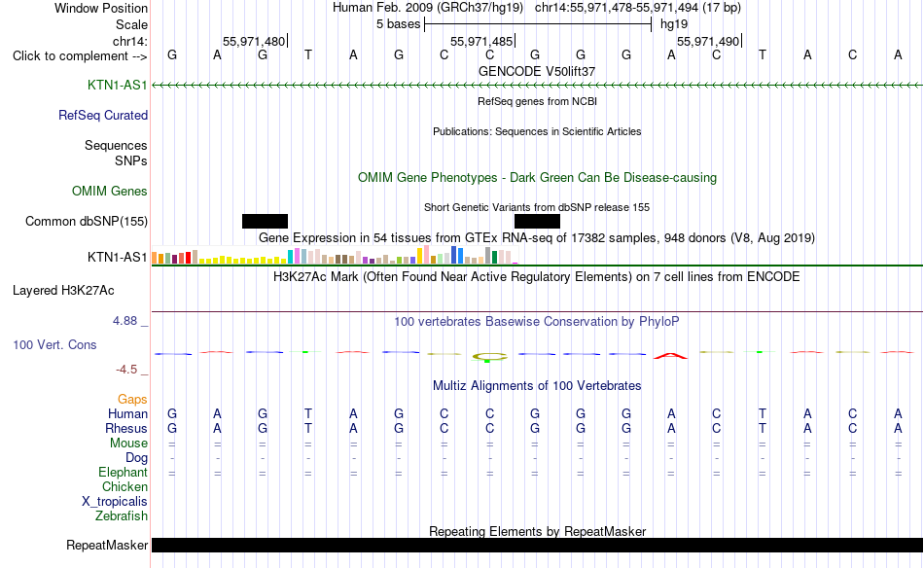The image size is (924, 568).
Task: Click the Rhesus species row label
Action: point(126,429)
